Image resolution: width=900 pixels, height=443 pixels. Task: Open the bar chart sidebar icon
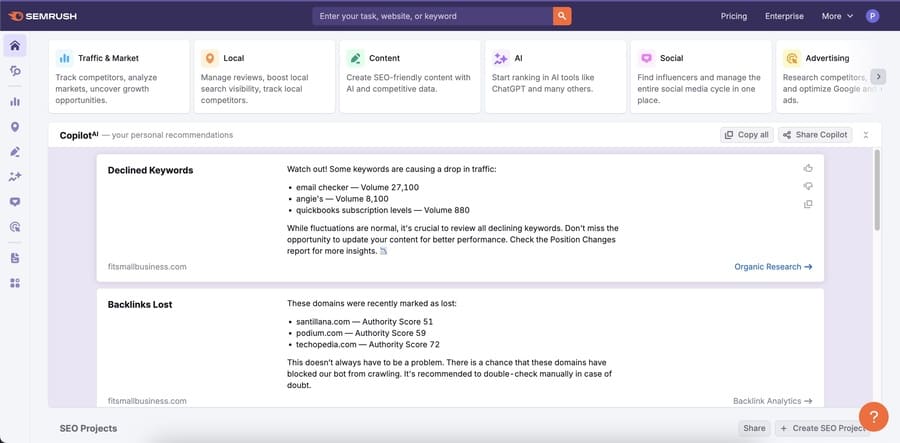pos(15,102)
